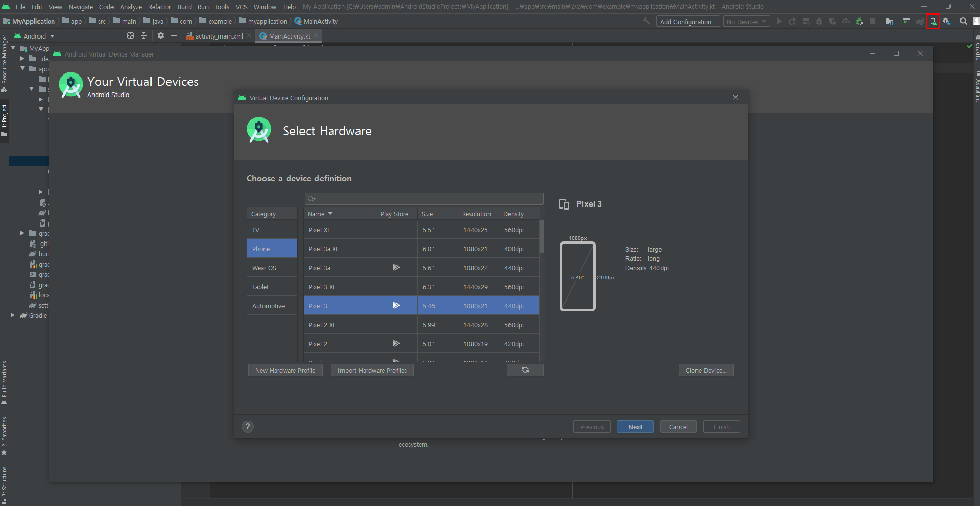This screenshot has width=980, height=506.
Task: Select the Tablet category
Action: (272, 287)
